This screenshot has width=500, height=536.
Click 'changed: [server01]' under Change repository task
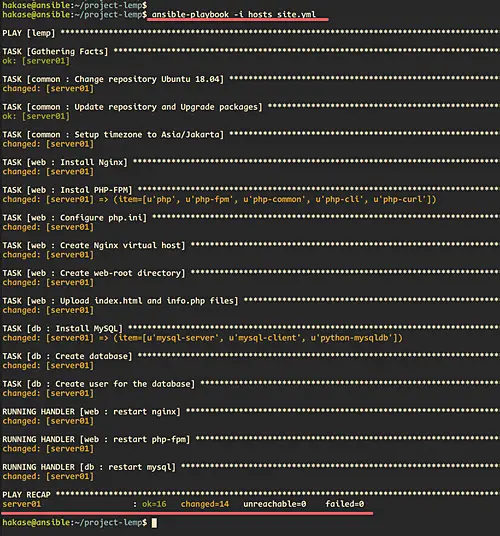point(48,89)
